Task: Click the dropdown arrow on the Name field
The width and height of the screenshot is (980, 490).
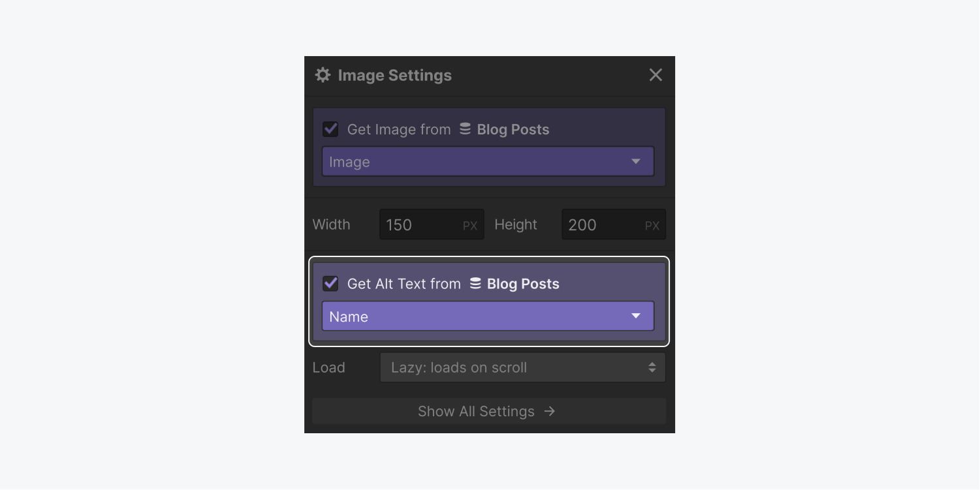Action: pos(636,316)
